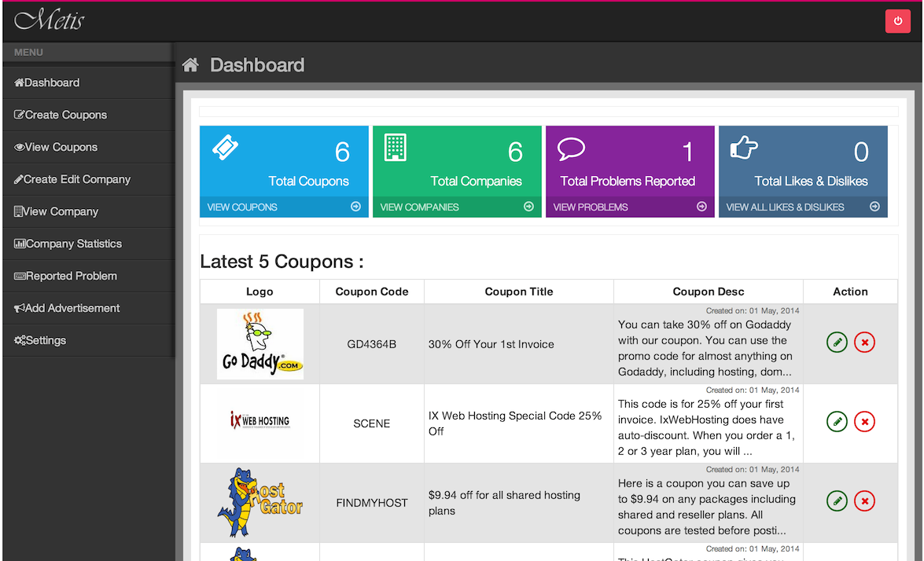Click the Go Daddy logo thumbnail
Image resolution: width=924 pixels, height=561 pixels.
(x=260, y=344)
